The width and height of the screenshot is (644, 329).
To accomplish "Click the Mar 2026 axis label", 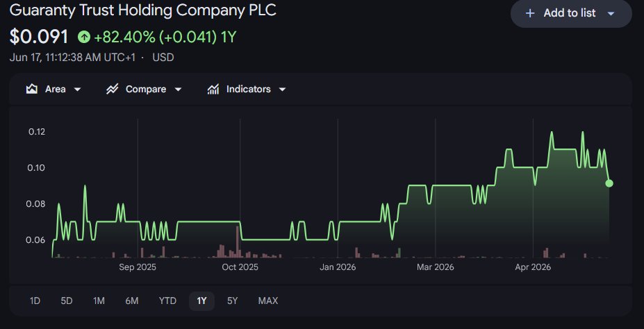I will tap(436, 267).
